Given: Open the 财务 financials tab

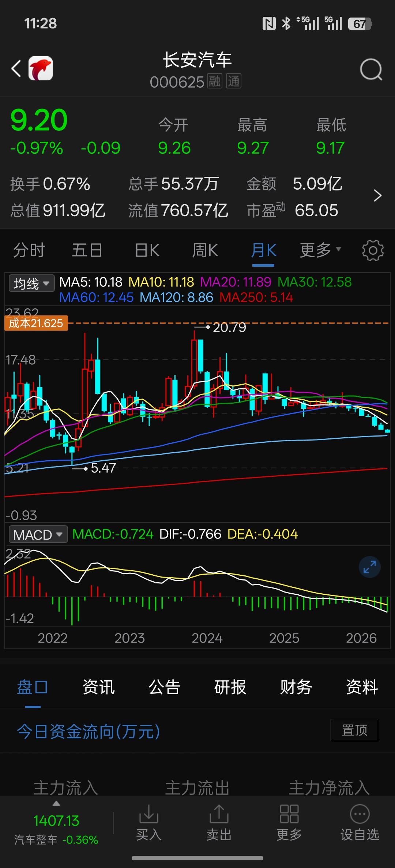Looking at the screenshot, I should click(x=296, y=687).
